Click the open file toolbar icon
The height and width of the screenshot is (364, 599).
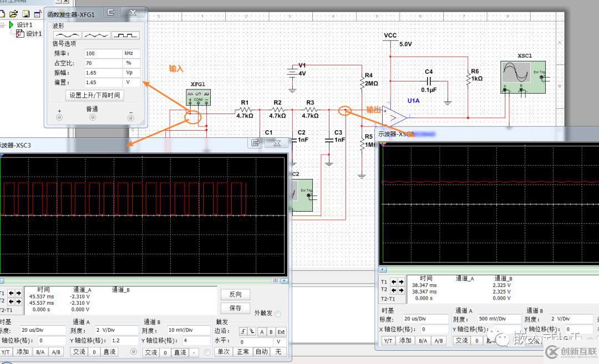click(13, 13)
